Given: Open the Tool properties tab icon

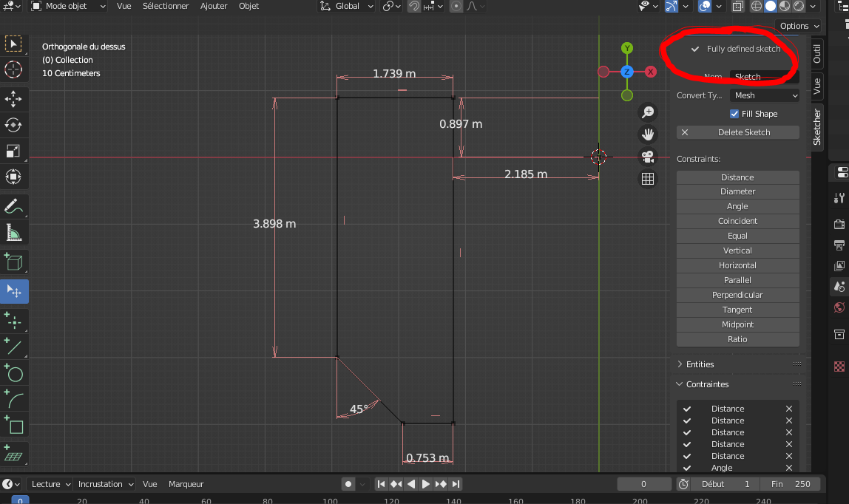Looking at the screenshot, I should (839, 199).
